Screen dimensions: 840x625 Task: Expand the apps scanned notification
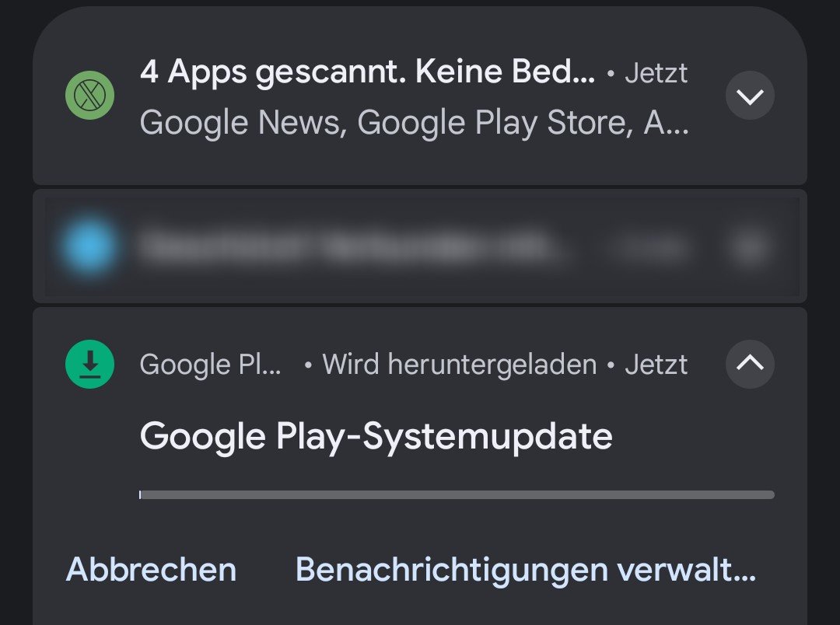pyautogui.click(x=750, y=96)
